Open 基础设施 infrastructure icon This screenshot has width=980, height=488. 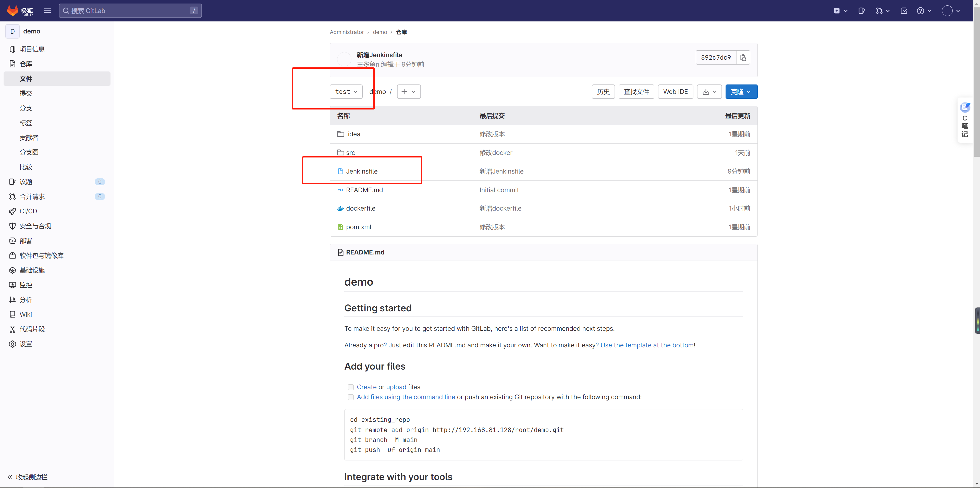(13, 270)
